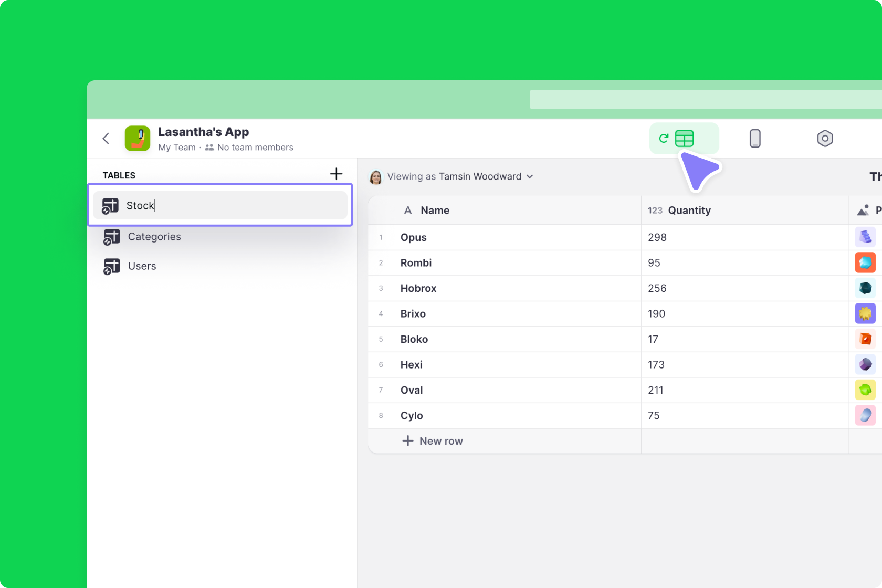Click the back arrow beside the app icon
Screen dimensions: 882x588
106,139
